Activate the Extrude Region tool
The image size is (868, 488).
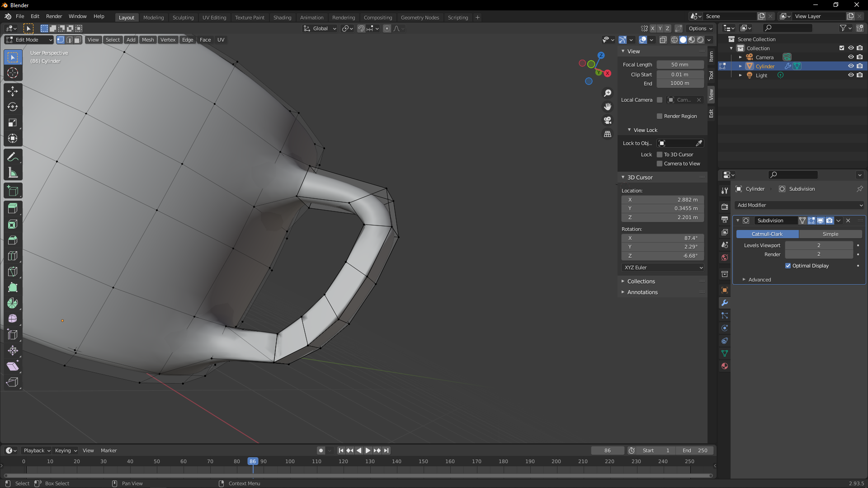(x=13, y=208)
